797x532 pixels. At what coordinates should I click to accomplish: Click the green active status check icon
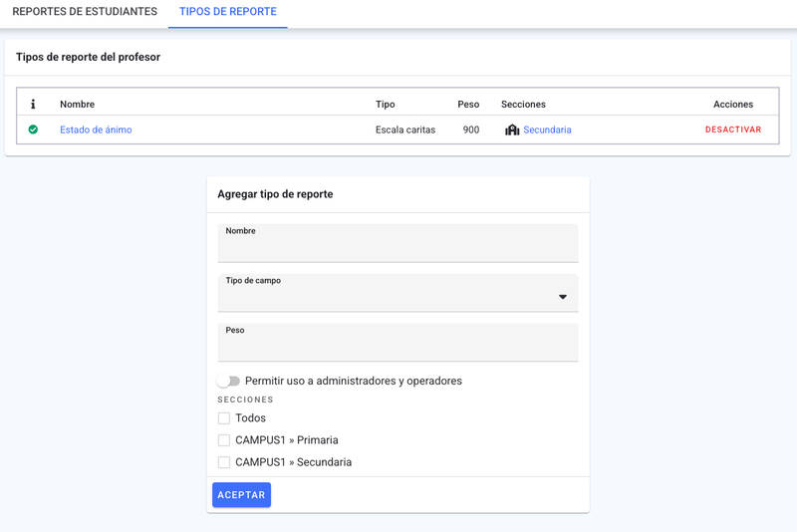pos(33,130)
